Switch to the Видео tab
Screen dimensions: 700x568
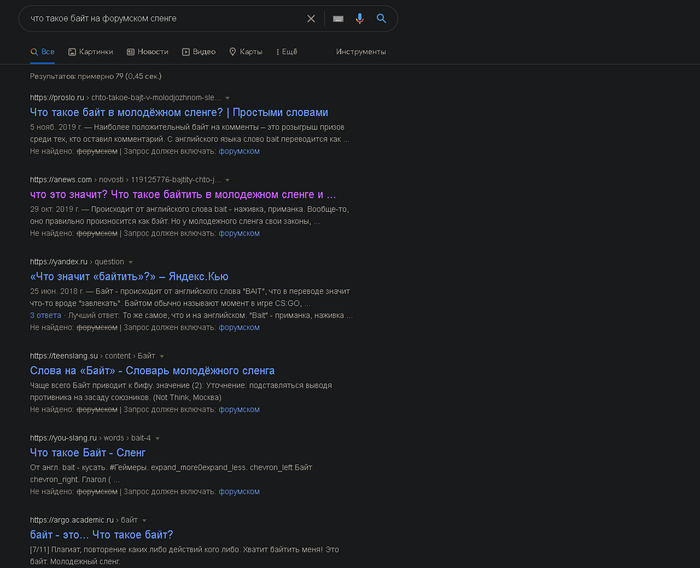point(199,52)
